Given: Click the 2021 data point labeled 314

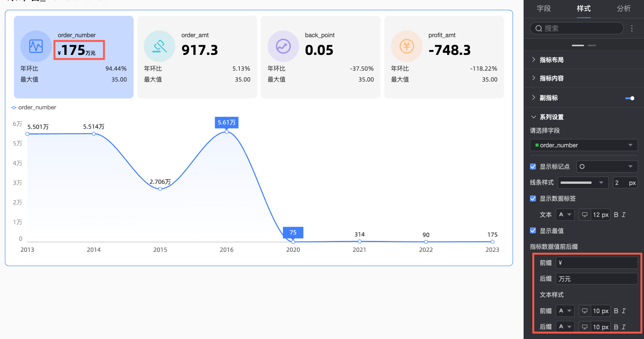Looking at the screenshot, I should click(x=360, y=241).
